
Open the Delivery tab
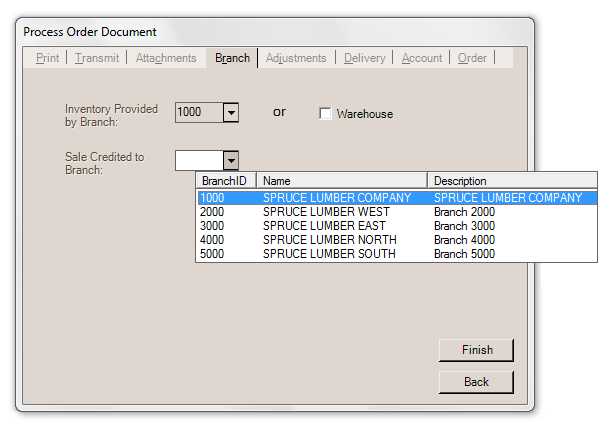point(364,58)
